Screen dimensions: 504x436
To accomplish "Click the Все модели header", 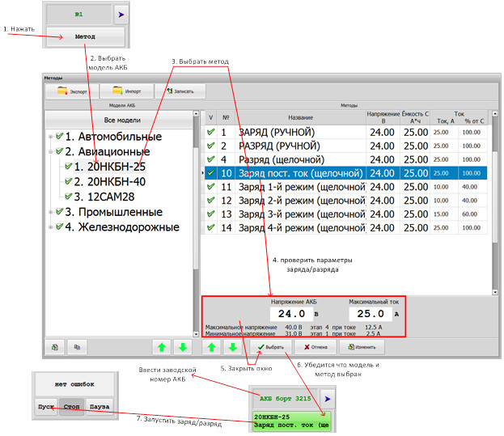I will coord(116,120).
